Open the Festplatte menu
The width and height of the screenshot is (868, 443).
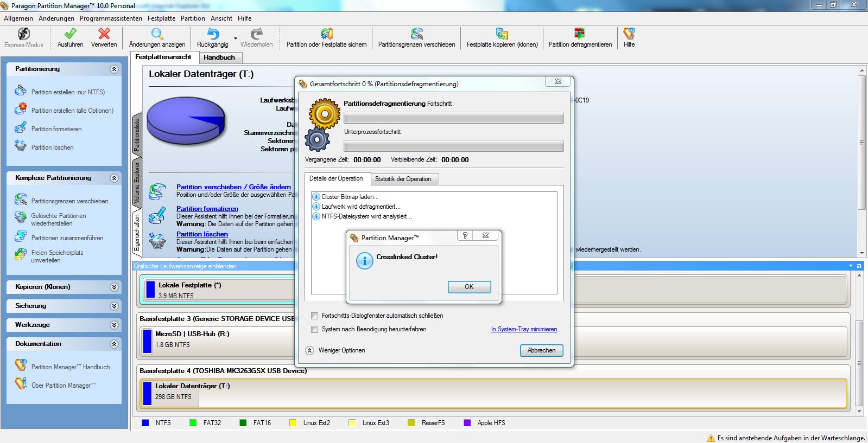(161, 18)
